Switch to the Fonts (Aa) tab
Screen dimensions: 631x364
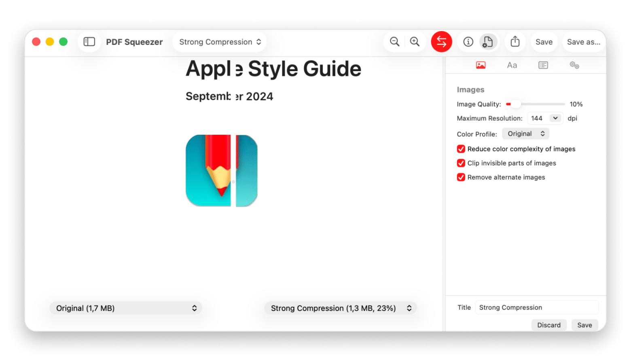tap(512, 65)
